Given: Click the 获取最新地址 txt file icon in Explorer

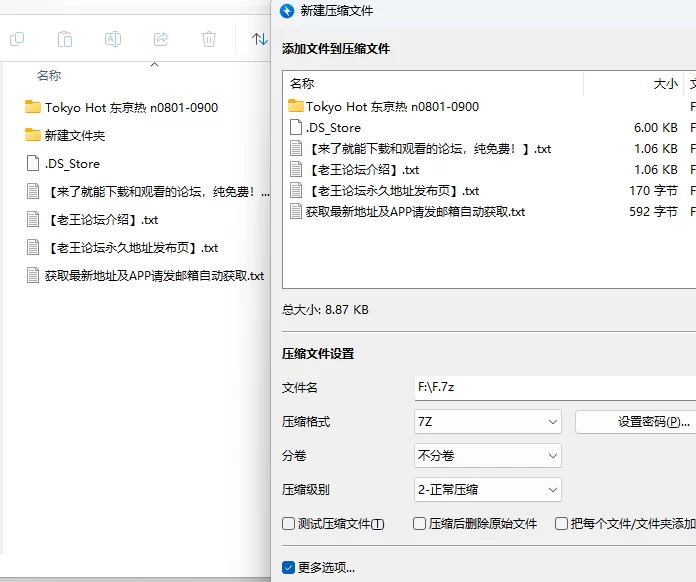Looking at the screenshot, I should click(x=33, y=275).
